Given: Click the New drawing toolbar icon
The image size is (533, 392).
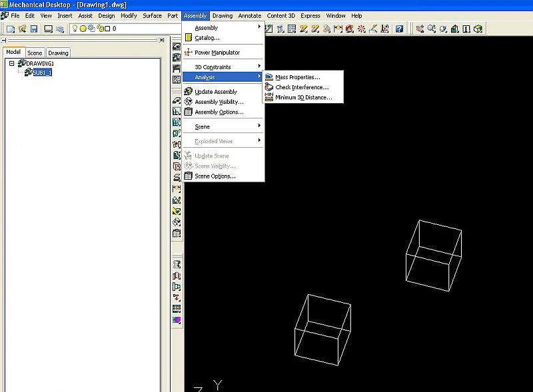Looking at the screenshot, I should (x=10, y=29).
